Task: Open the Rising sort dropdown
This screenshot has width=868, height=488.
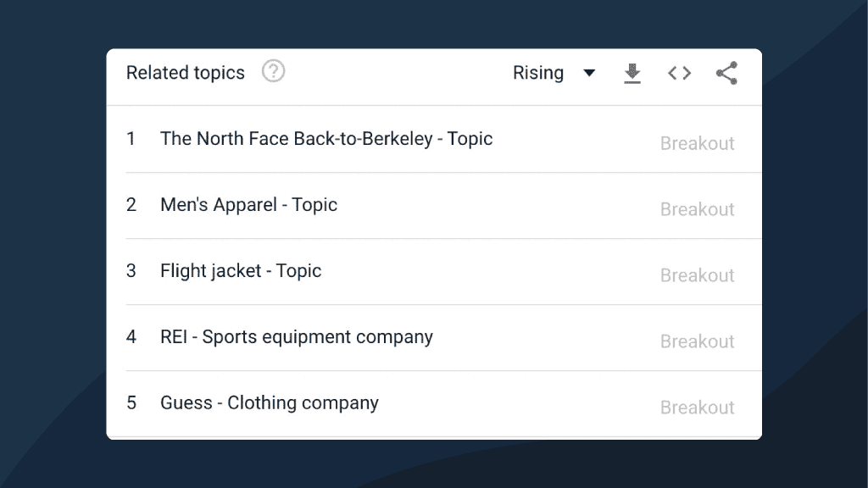Action: (x=554, y=73)
